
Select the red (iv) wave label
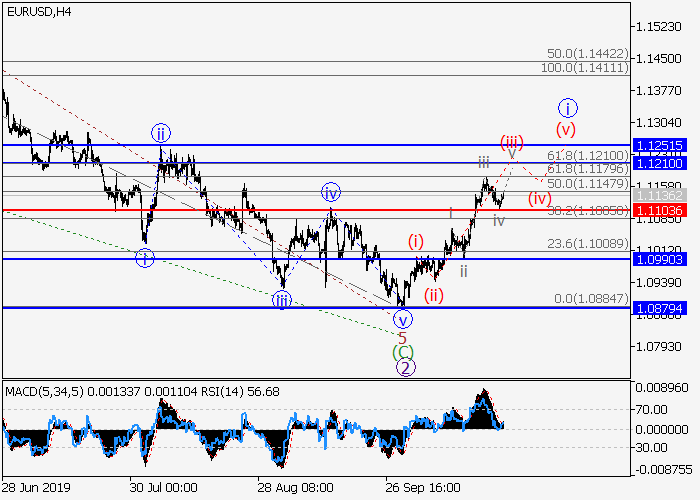click(540, 197)
